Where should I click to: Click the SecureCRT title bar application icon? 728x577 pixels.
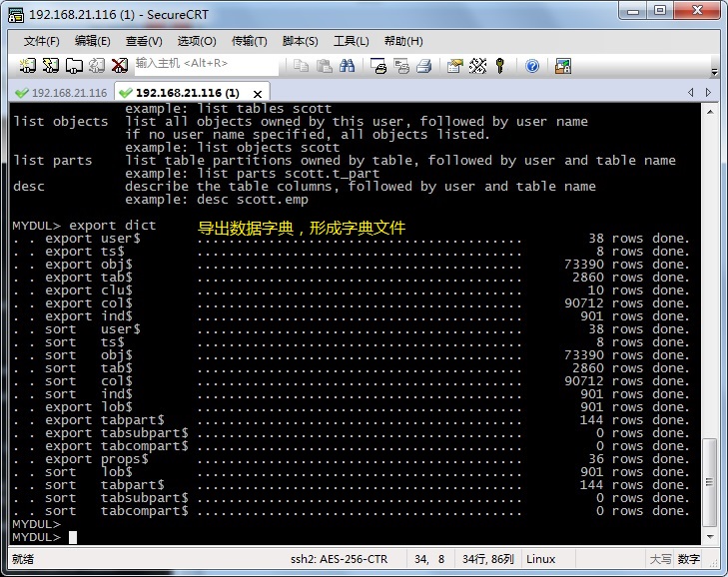[16, 15]
